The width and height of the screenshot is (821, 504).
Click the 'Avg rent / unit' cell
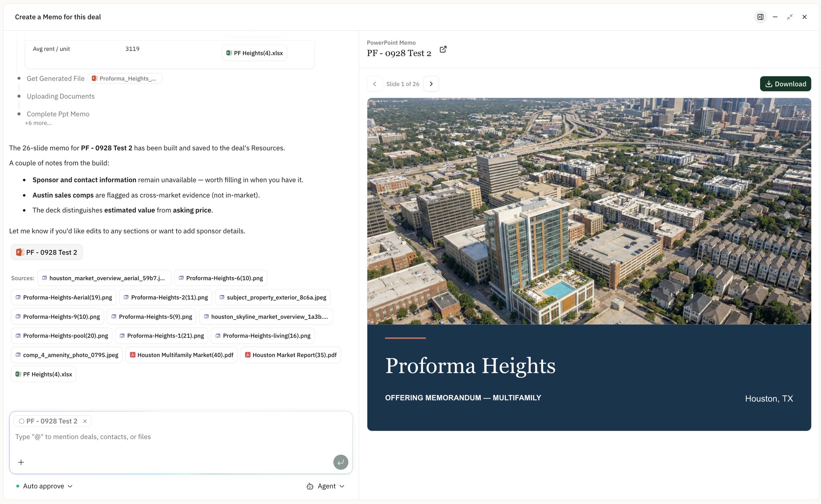pyautogui.click(x=51, y=49)
